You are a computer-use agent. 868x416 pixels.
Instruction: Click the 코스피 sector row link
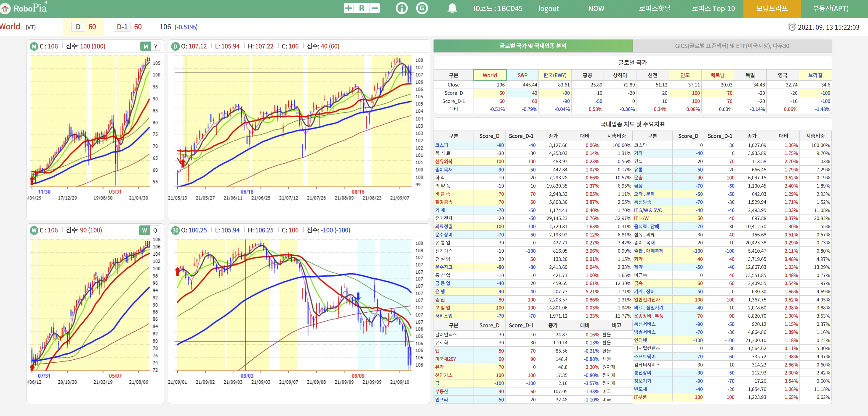[441, 145]
